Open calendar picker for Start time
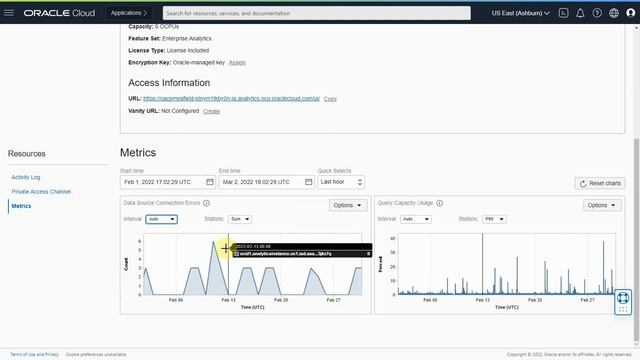Screen dimensions: 640x360 210,182
